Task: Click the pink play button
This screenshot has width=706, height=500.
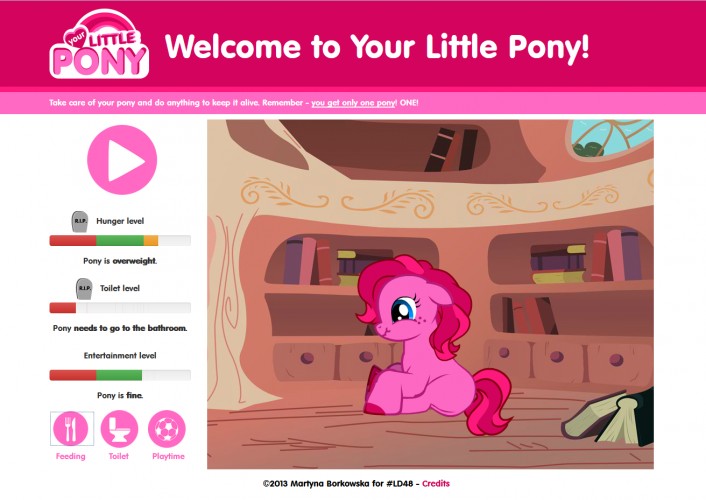Action: click(122, 160)
